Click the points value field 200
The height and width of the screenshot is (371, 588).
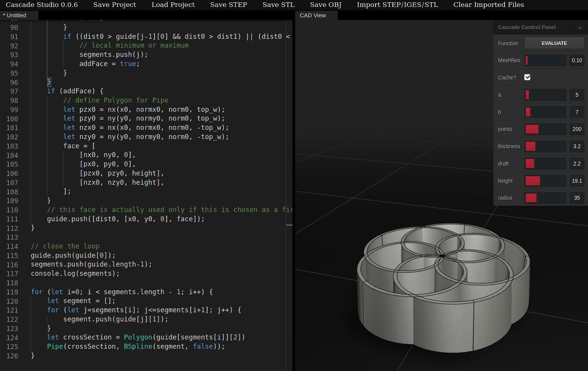tap(577, 129)
